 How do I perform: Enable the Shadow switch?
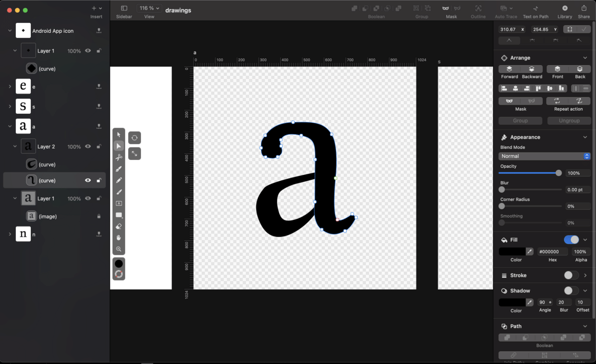tap(571, 291)
